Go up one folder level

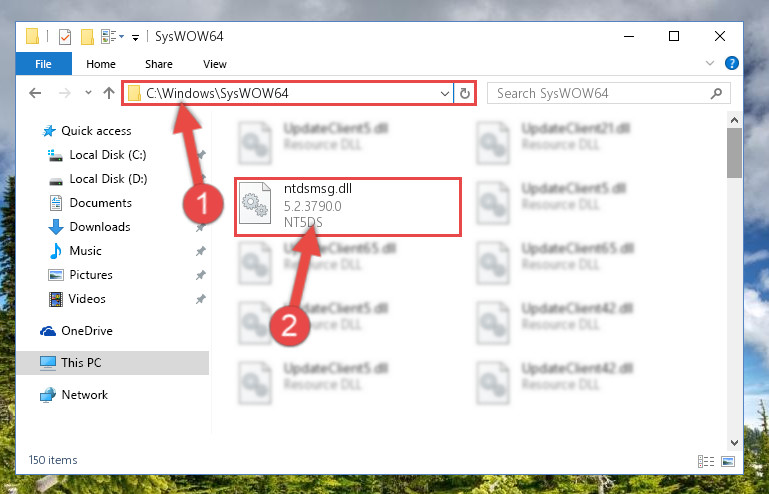[109, 93]
